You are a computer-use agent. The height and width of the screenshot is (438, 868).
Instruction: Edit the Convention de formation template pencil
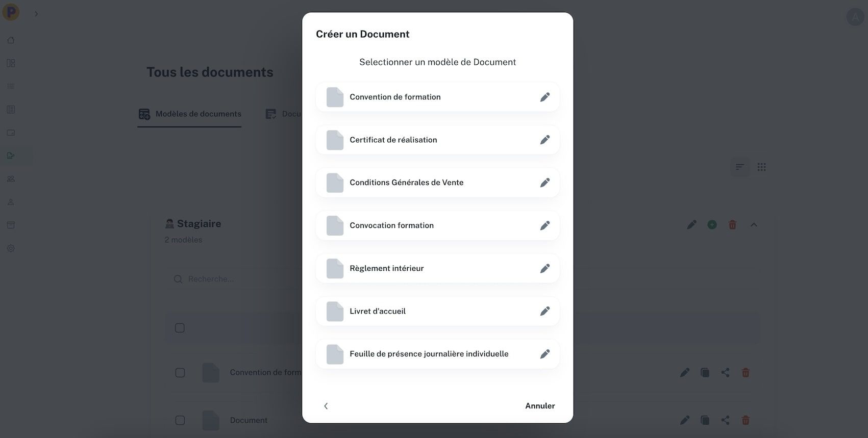(545, 97)
